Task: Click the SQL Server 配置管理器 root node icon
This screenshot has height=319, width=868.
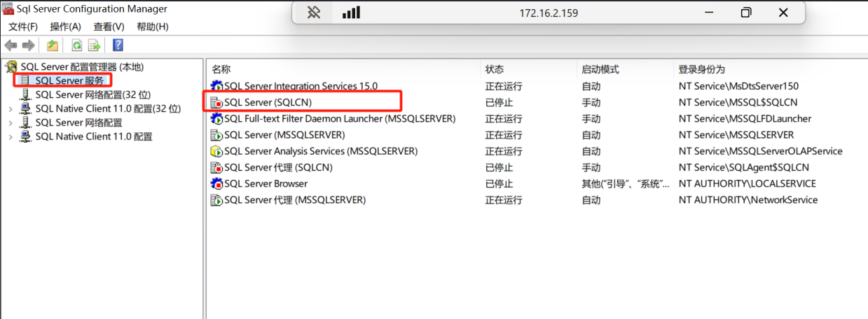Action: [11, 67]
